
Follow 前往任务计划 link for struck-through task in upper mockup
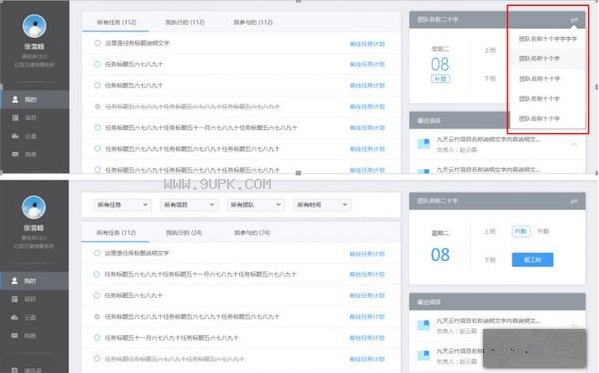tap(367, 107)
